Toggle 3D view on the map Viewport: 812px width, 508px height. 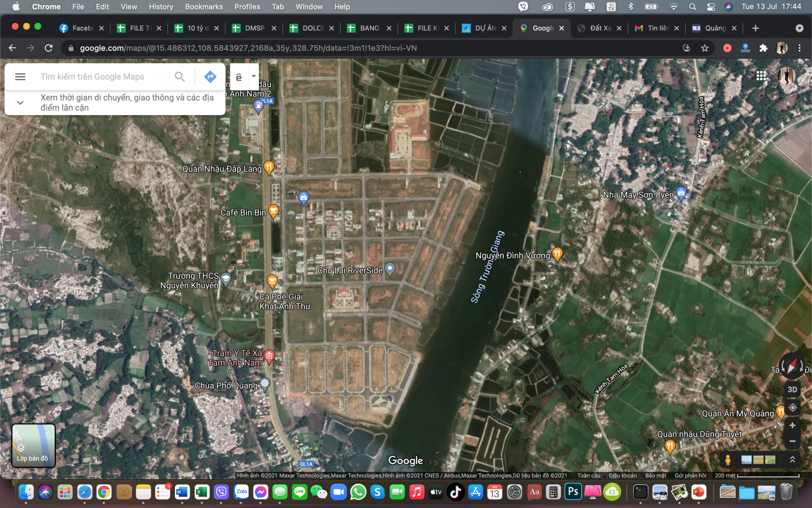click(792, 390)
